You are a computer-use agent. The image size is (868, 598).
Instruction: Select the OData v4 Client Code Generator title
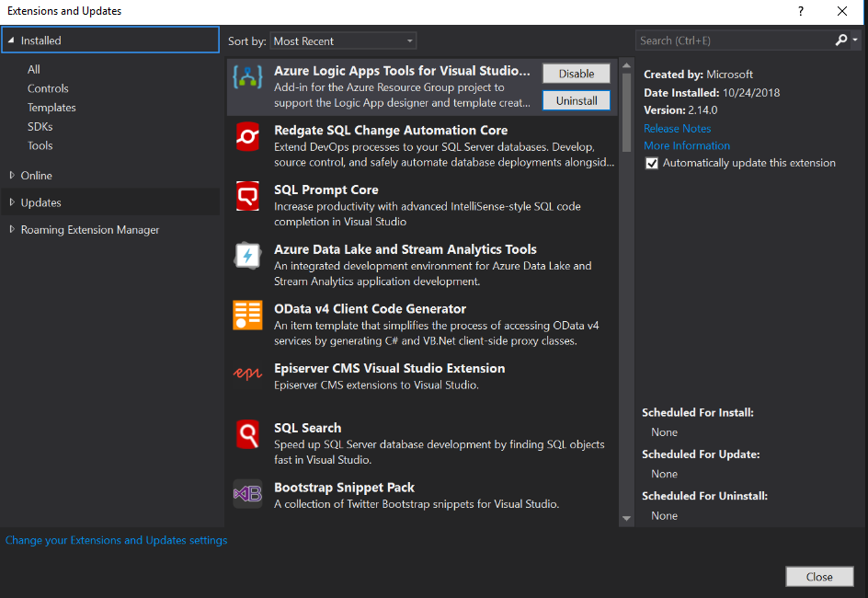click(370, 309)
